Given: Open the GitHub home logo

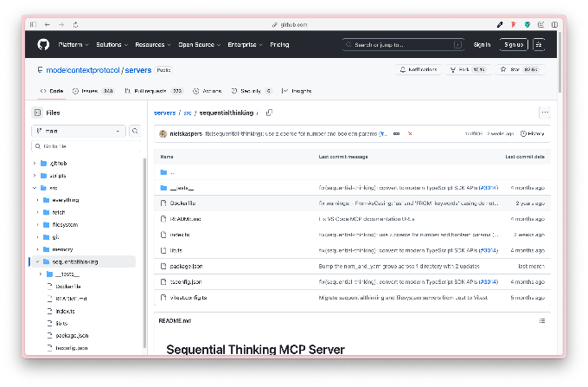Looking at the screenshot, I should (x=43, y=45).
